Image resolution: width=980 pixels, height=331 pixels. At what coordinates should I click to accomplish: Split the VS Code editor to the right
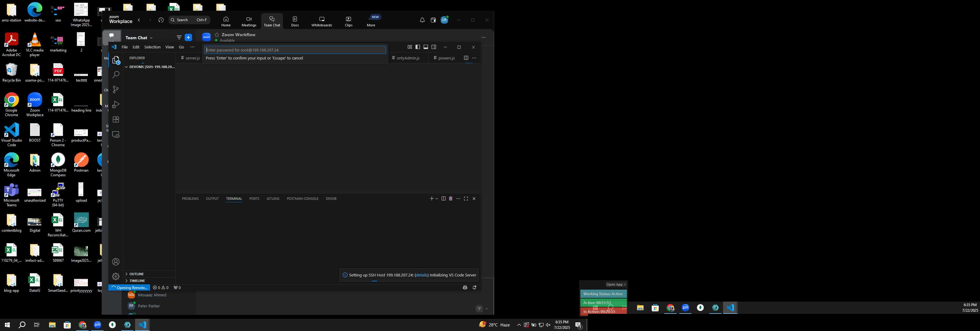pos(466,58)
